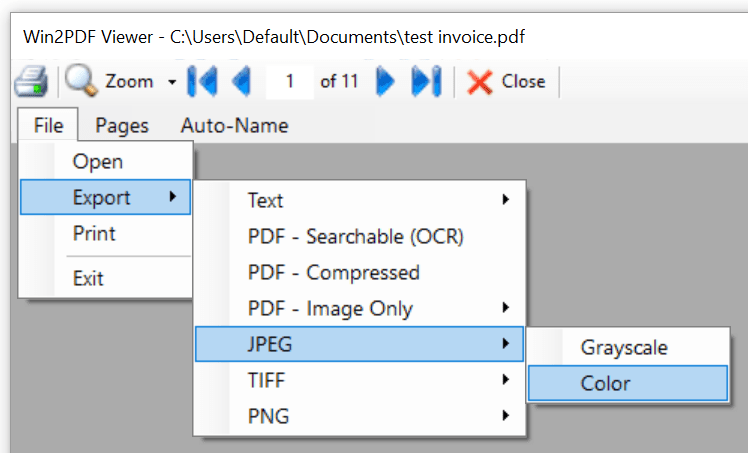Select Export submenu entry
Image resolution: width=748 pixels, height=453 pixels.
coord(105,197)
